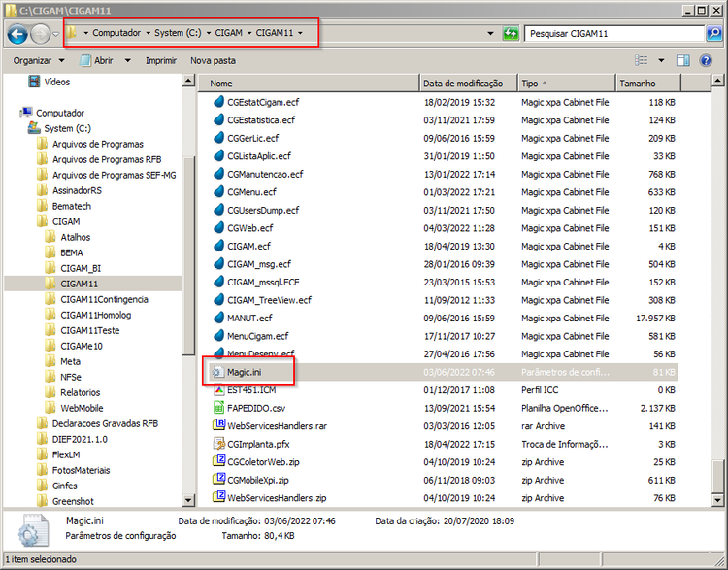The image size is (728, 570).
Task: Select the CGColetorWeb.zip archive icon
Action: 218,461
